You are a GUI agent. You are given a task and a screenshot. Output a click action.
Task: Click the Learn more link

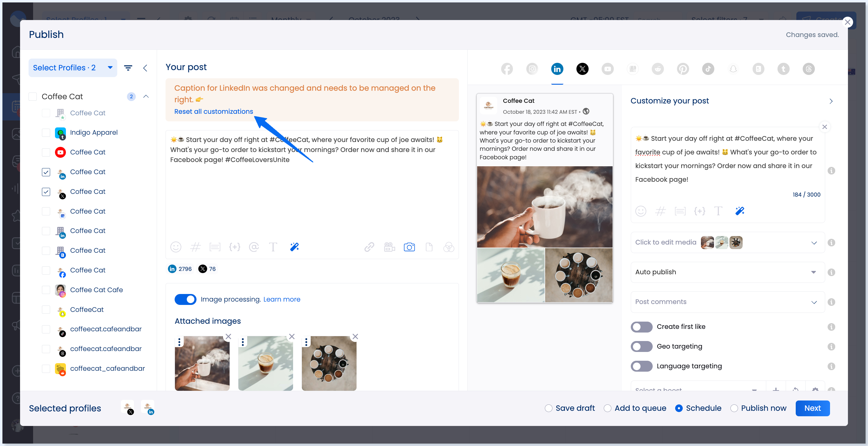(x=282, y=299)
